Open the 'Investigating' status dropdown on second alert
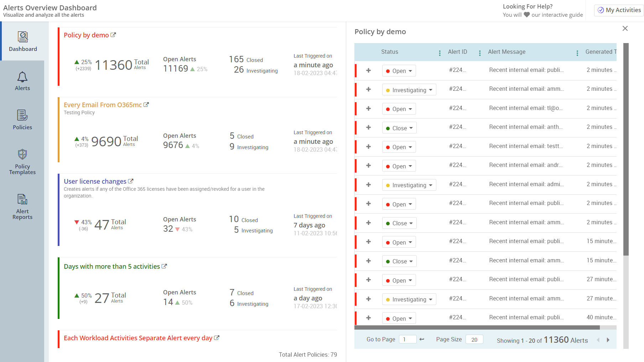Viewport: 644px width, 362px height. coord(409,90)
